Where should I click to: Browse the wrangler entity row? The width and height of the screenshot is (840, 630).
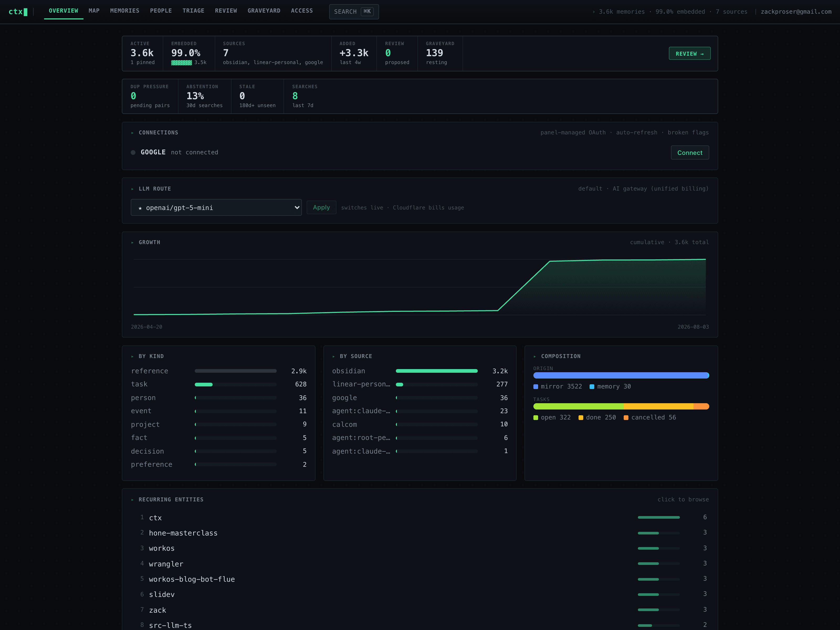click(x=420, y=564)
